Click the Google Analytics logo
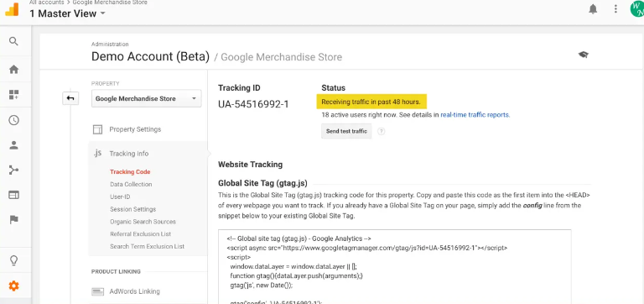 pyautogui.click(x=12, y=8)
